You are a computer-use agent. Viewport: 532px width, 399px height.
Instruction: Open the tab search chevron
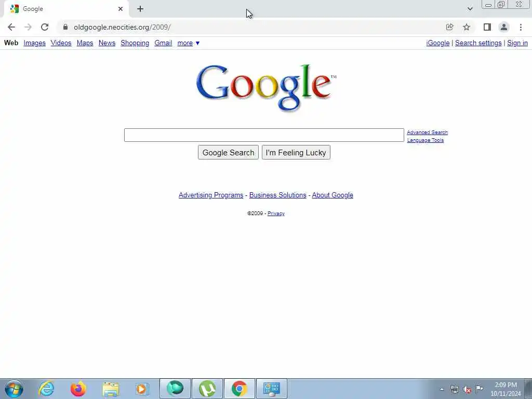click(470, 9)
